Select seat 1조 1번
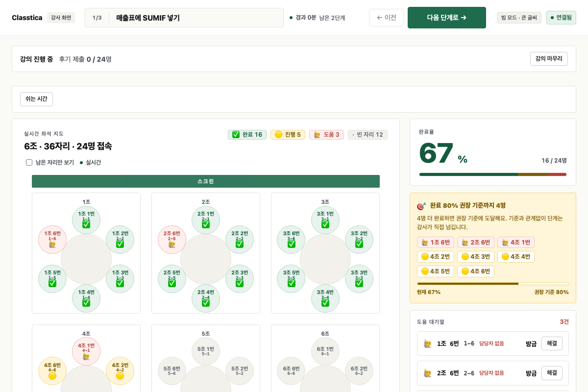588x392 pixels. (x=86, y=220)
